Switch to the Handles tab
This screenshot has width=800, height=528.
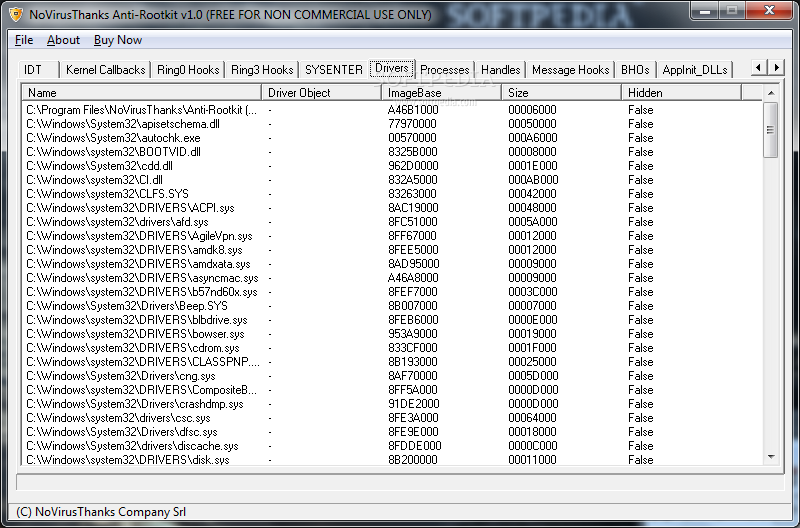(501, 70)
